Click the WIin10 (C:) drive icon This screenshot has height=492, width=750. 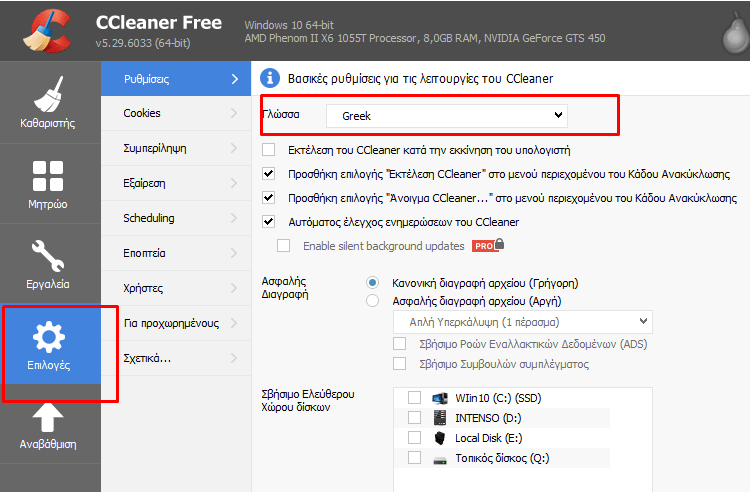click(x=440, y=398)
